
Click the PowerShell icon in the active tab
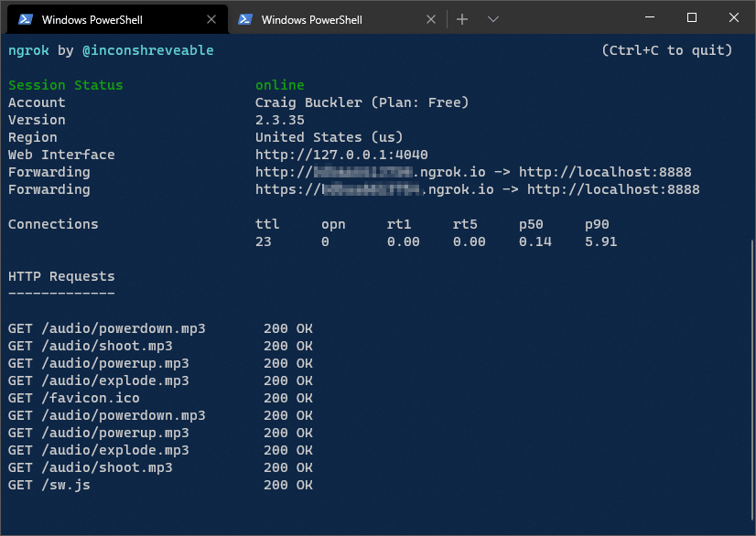pos(27,19)
